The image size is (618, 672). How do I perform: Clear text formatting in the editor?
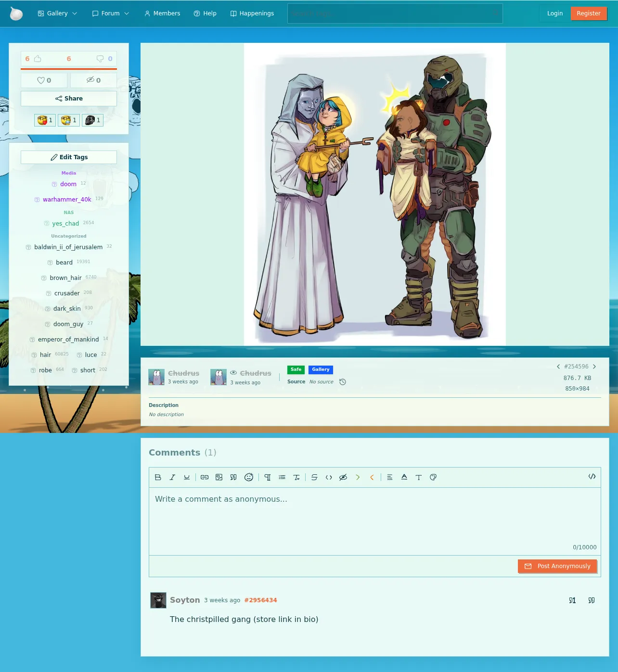click(x=296, y=477)
